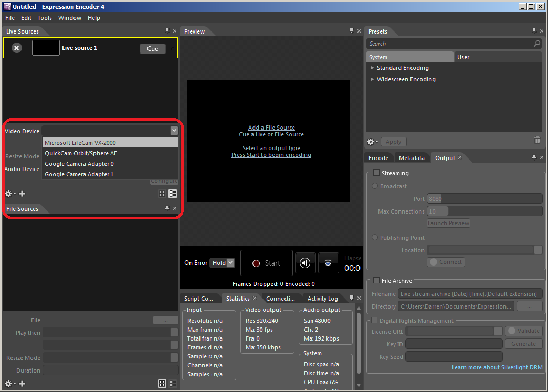The width and height of the screenshot is (548, 392).
Task: Click the Max Connections slider field
Action: click(x=484, y=211)
